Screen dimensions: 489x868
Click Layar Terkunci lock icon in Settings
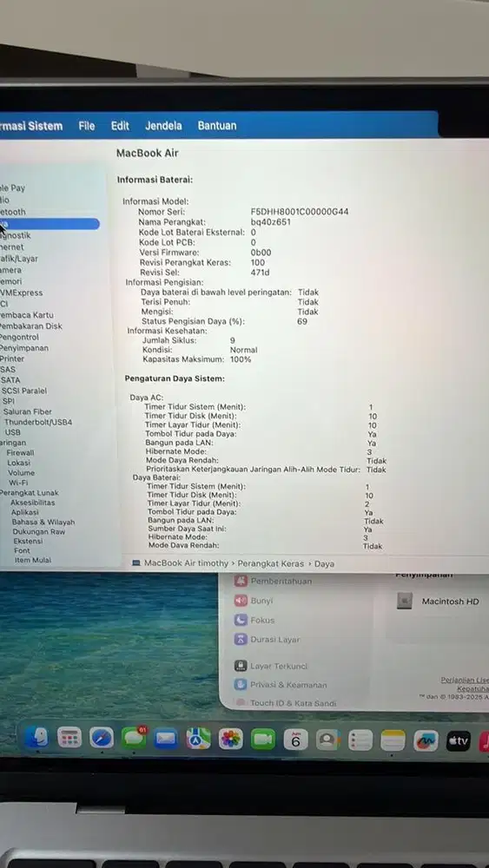(x=241, y=666)
